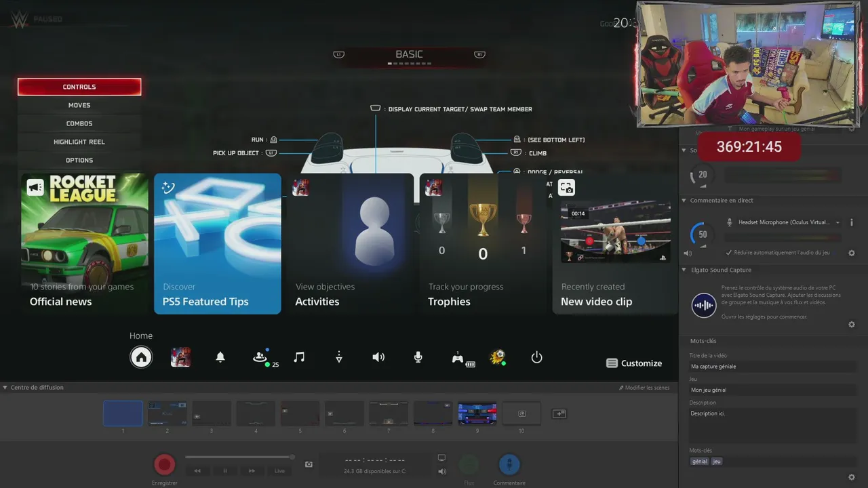Open Game Base friends icon showing 25
This screenshot has height=488, width=868.
tap(261, 357)
